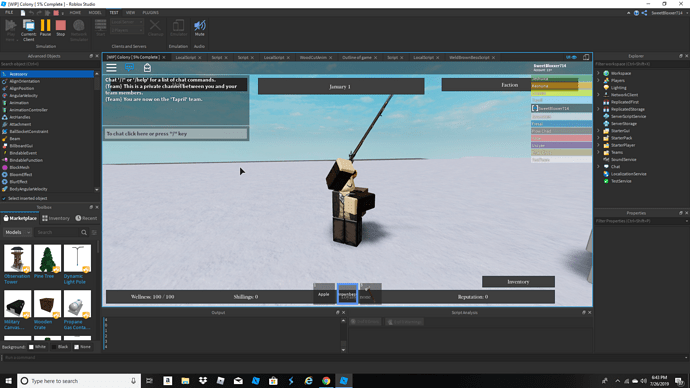Open Toolbox search filter options icon
The width and height of the screenshot is (690, 388).
coord(94,232)
